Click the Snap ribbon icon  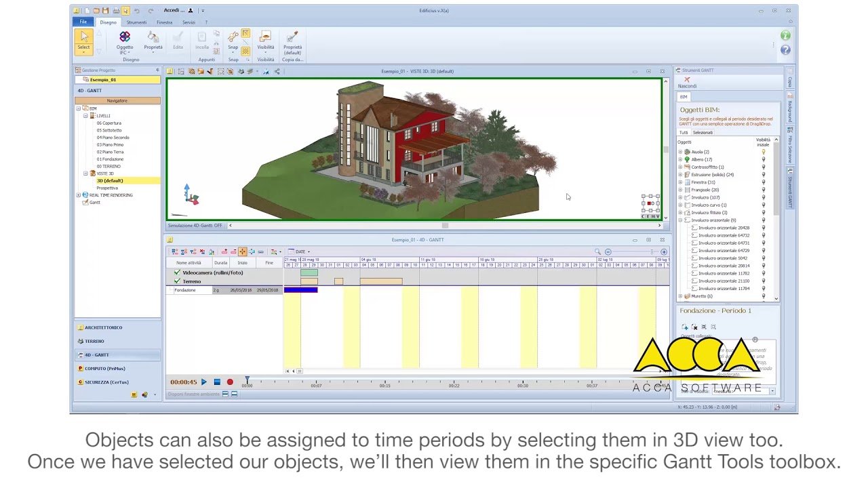[x=233, y=41]
